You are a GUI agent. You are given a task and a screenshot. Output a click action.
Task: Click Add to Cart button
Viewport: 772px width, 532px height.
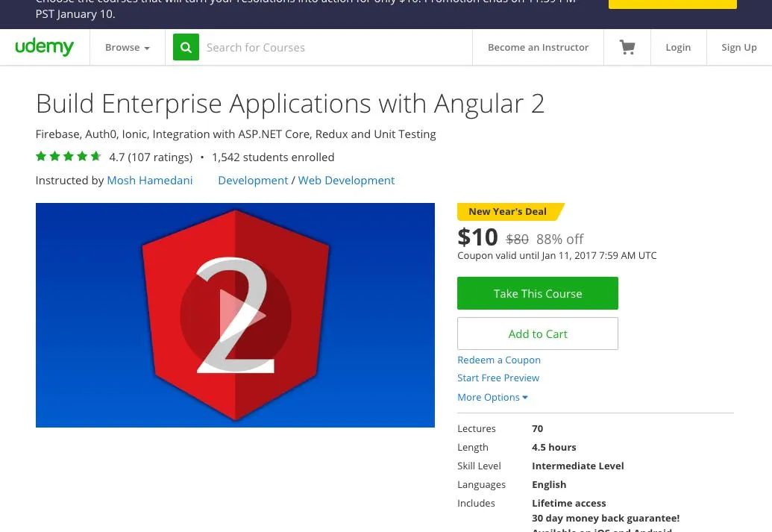point(538,334)
